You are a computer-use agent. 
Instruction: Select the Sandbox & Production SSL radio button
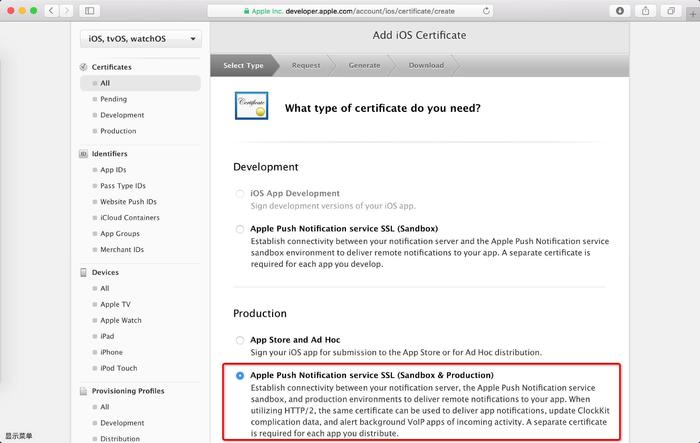coord(240,376)
